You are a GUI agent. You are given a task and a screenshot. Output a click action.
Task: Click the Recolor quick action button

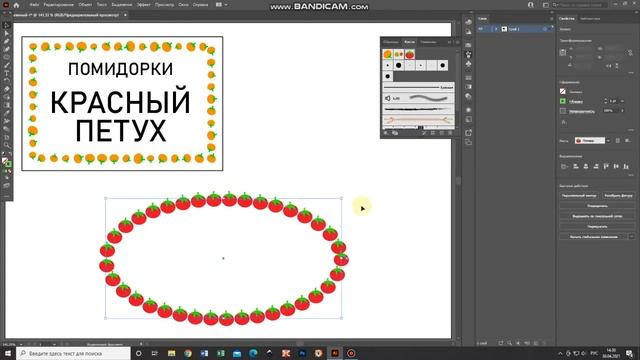coord(597,227)
